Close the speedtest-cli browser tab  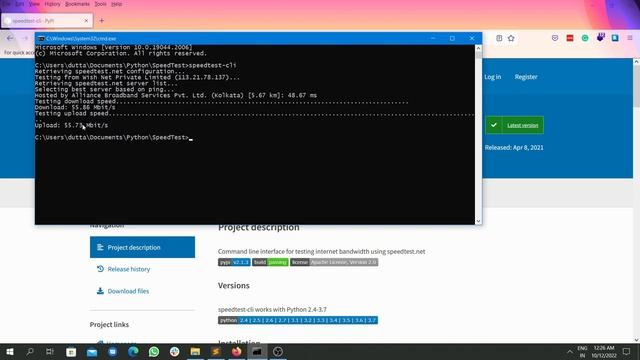tap(86, 20)
